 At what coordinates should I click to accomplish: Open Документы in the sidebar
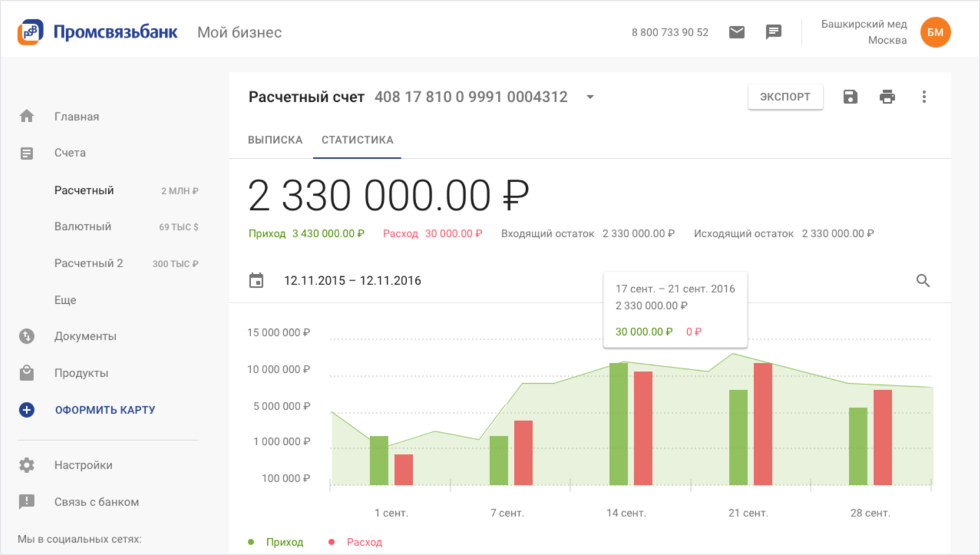(x=85, y=336)
